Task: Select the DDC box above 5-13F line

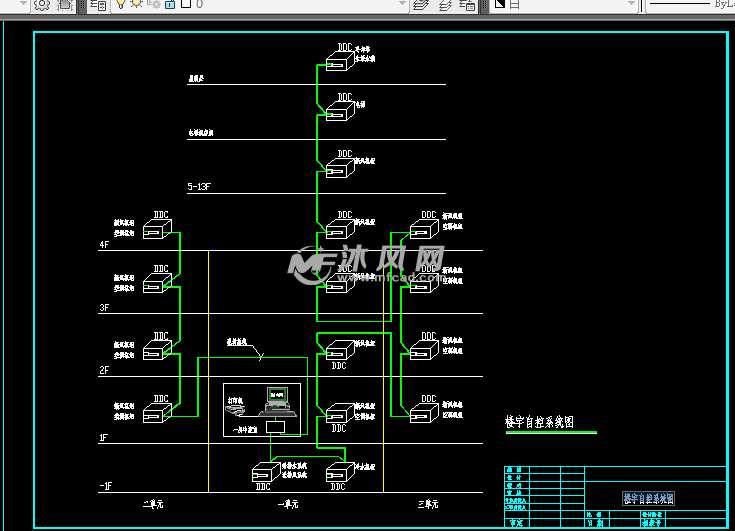Action: [340, 168]
